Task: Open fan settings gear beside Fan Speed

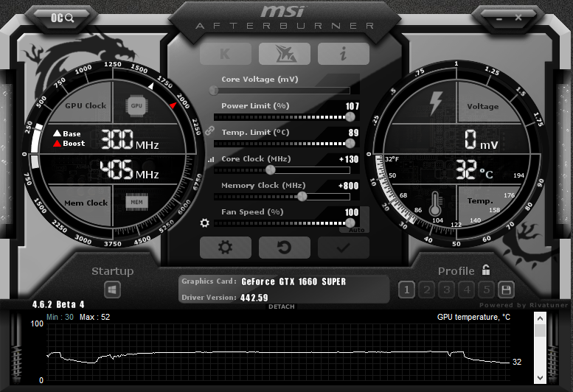Action: [205, 223]
